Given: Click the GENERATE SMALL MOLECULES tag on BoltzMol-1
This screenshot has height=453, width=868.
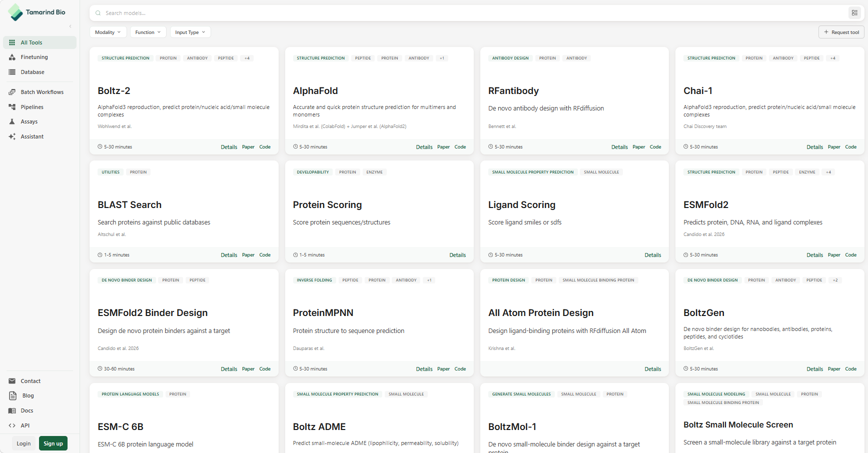Looking at the screenshot, I should click(521, 394).
